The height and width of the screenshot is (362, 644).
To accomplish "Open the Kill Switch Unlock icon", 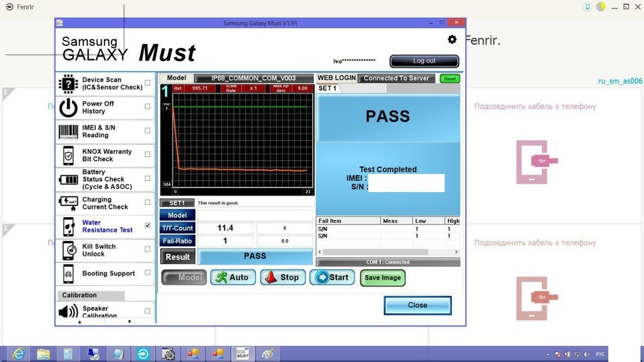I will (68, 251).
